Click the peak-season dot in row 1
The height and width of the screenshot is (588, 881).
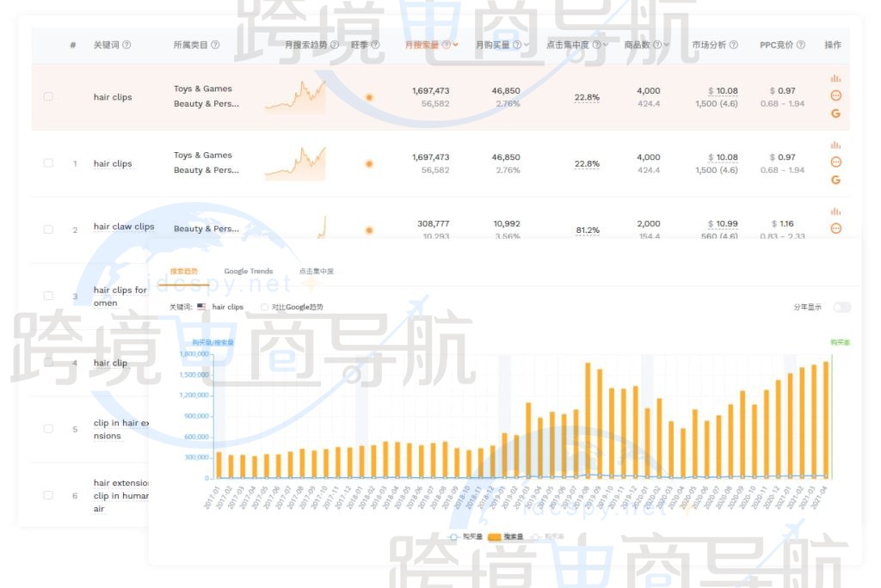(x=369, y=163)
